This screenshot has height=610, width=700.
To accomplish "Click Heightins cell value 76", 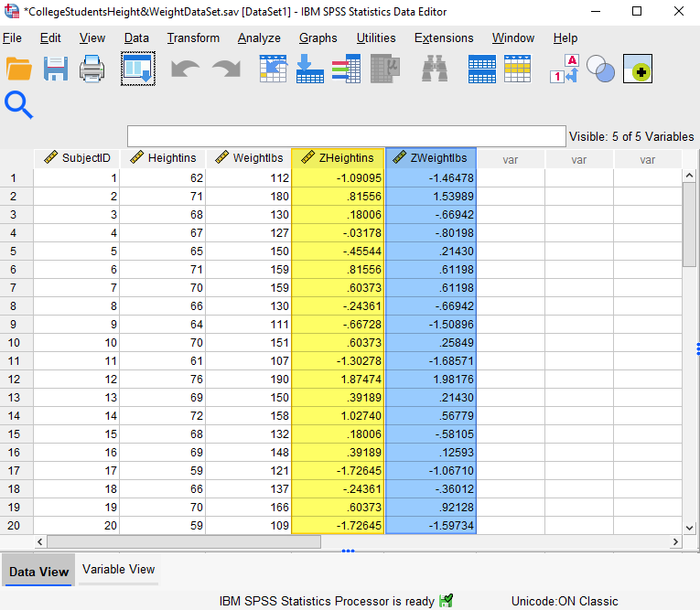I will click(x=163, y=380).
